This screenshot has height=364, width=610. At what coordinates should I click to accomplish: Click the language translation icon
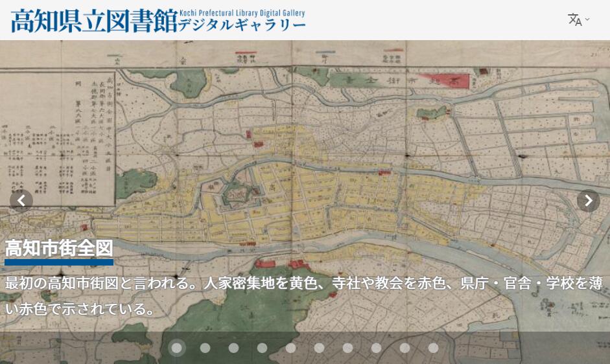click(x=574, y=19)
